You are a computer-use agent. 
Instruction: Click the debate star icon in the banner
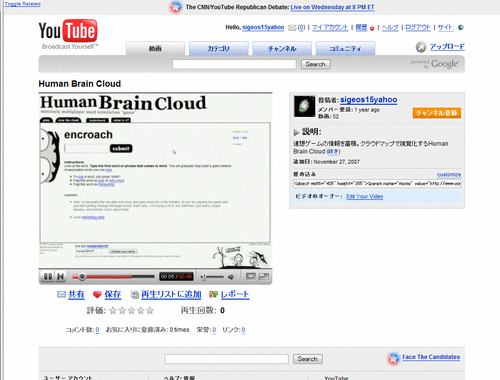coord(176,7)
